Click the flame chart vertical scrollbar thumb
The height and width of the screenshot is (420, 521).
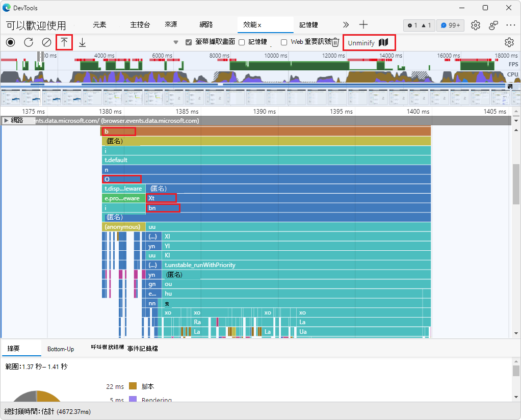tap(516, 183)
